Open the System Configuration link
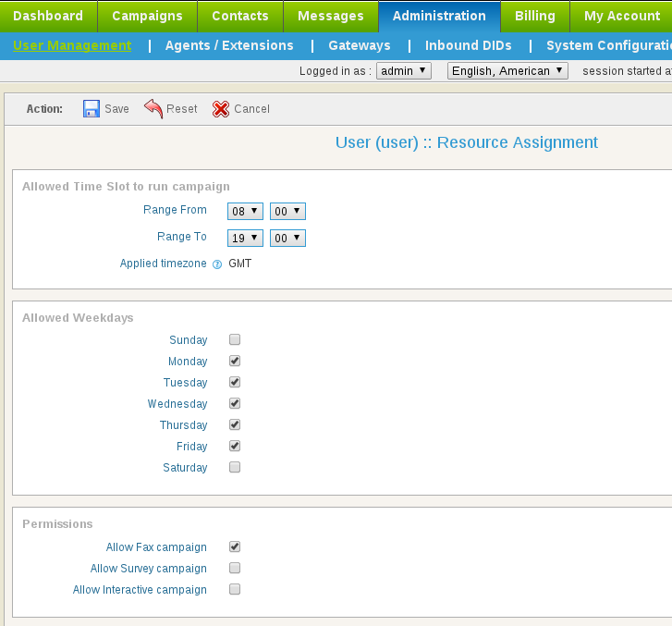Viewport: 672px width, 626px height. [x=609, y=45]
